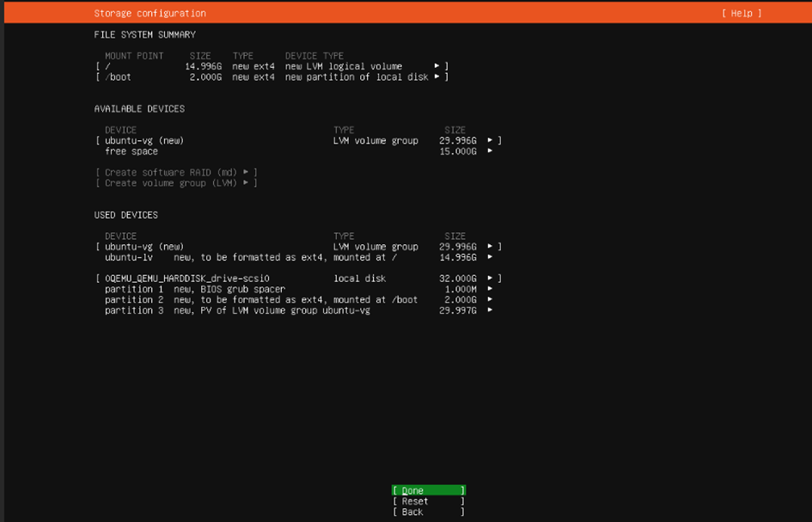Select ubuntu-lv logical volume row
Image resolution: width=812 pixels, height=522 pixels.
tap(299, 257)
